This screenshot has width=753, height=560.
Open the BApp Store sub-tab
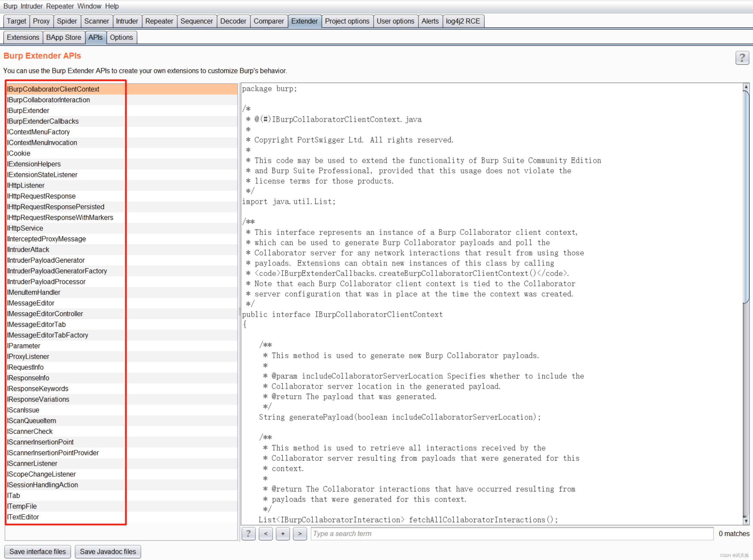(x=64, y=37)
